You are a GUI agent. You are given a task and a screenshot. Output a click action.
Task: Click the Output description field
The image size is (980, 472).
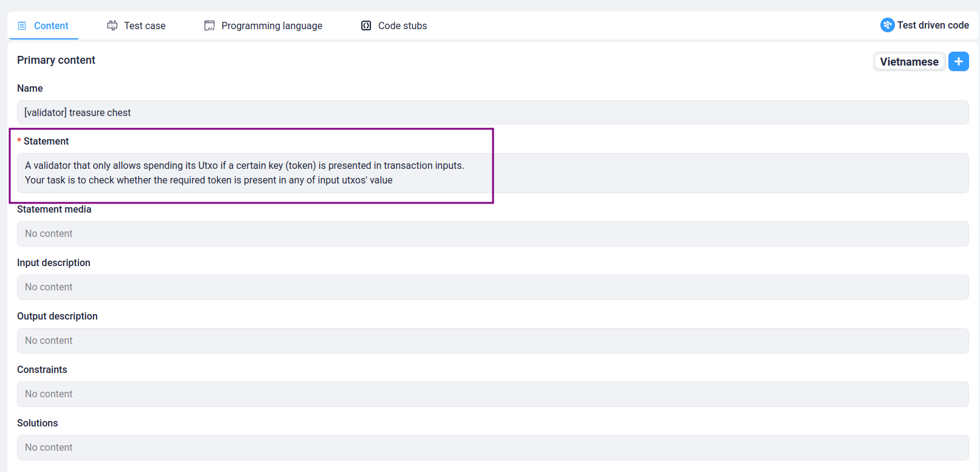[x=492, y=341]
